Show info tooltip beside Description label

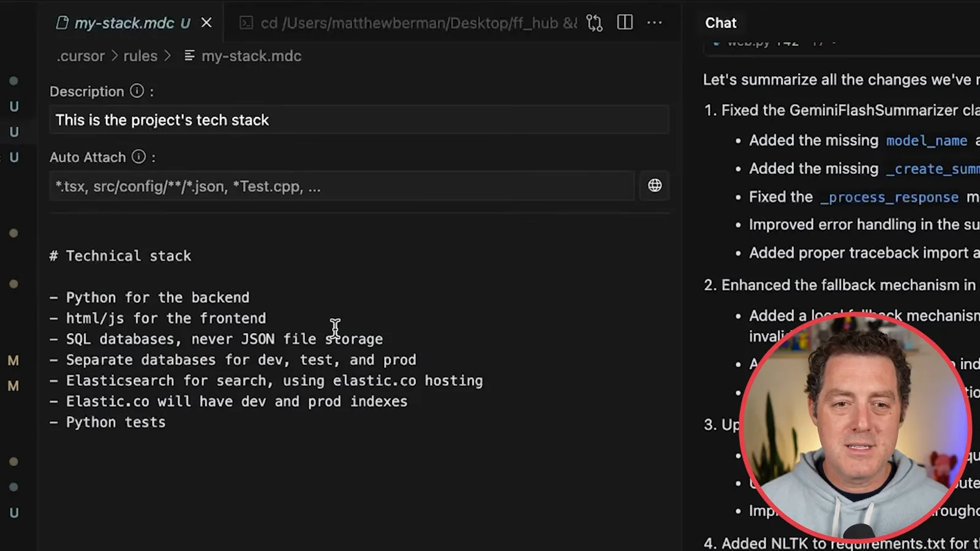[137, 91]
